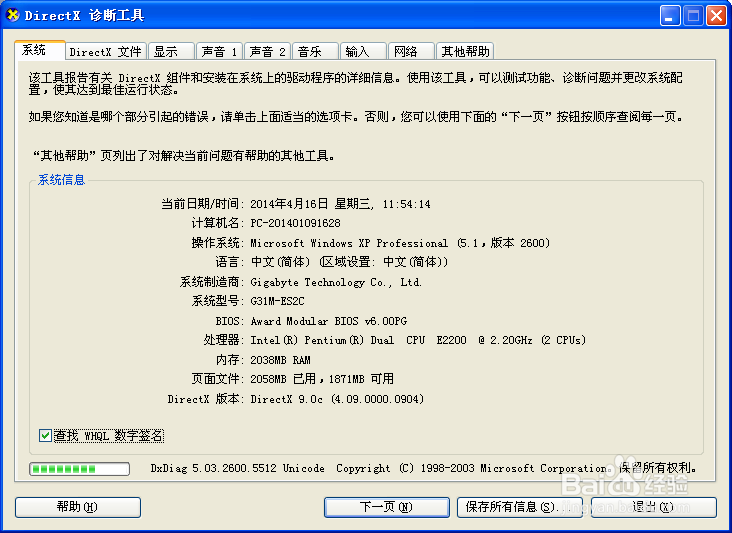Screen dimensions: 732x533
Task: Click the 帮助(H) button
Action: pos(77,507)
